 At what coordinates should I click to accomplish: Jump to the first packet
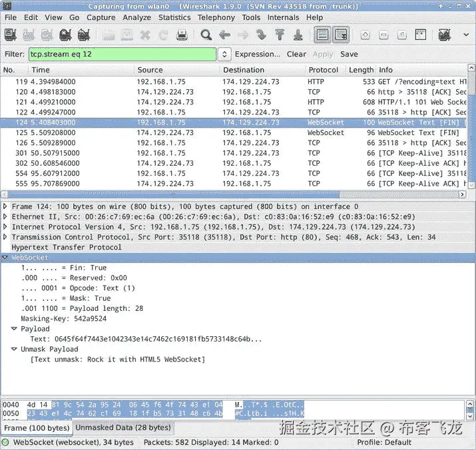point(280,35)
